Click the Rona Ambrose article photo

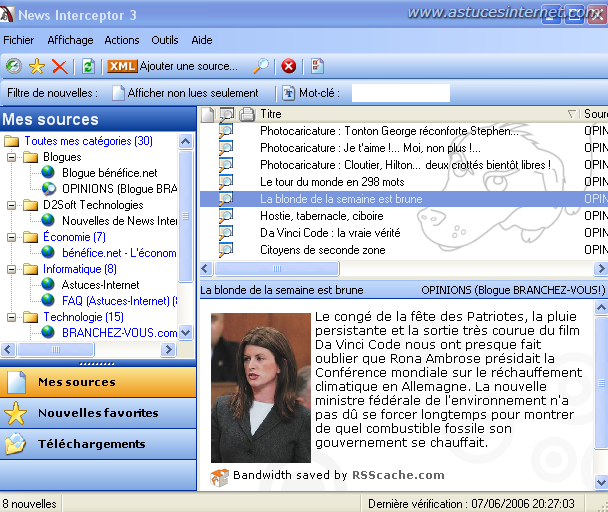coord(261,388)
